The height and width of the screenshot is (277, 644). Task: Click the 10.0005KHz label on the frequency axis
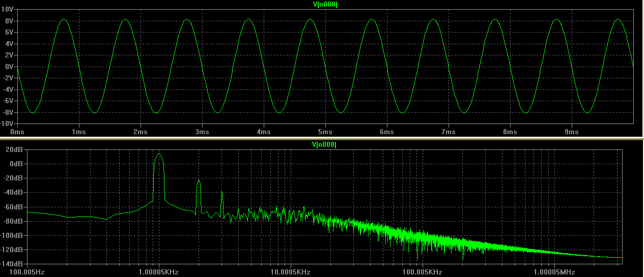[291, 272]
